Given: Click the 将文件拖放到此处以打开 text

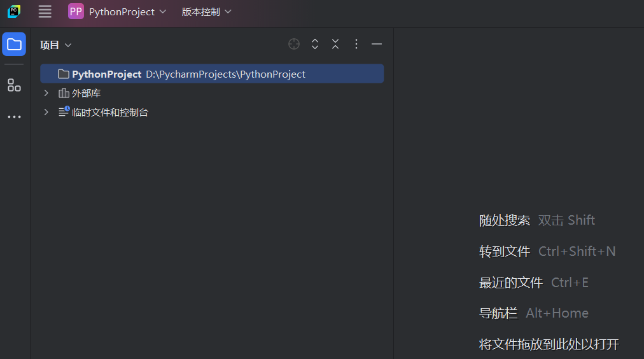Looking at the screenshot, I should click(549, 344).
